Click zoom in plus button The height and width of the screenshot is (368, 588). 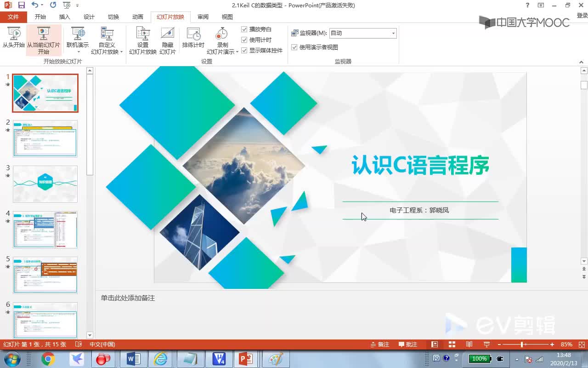tap(552, 344)
